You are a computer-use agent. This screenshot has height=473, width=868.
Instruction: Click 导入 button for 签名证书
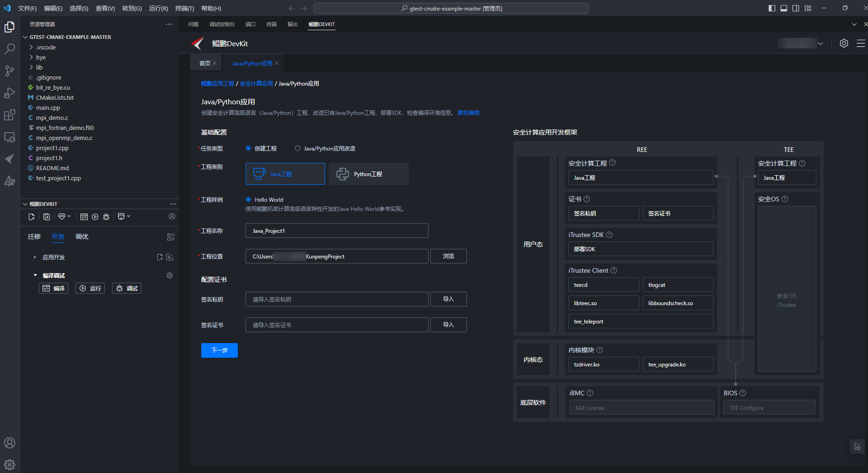click(x=449, y=325)
